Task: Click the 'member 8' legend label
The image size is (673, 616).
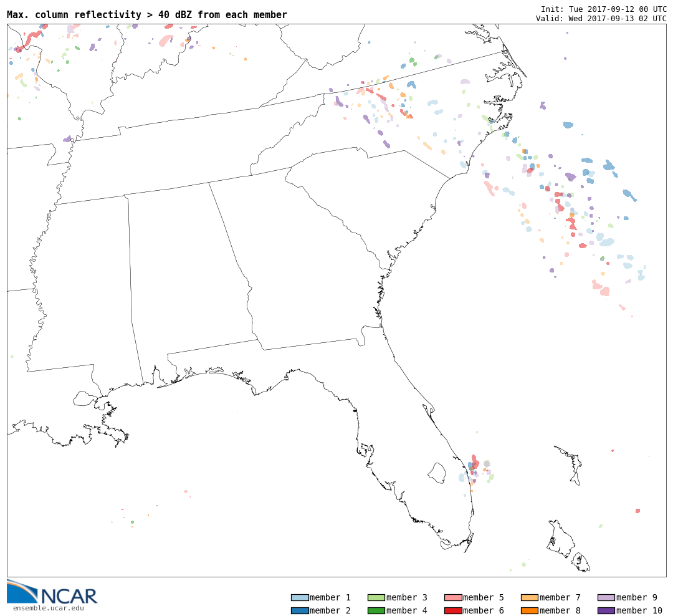Action: [x=560, y=610]
